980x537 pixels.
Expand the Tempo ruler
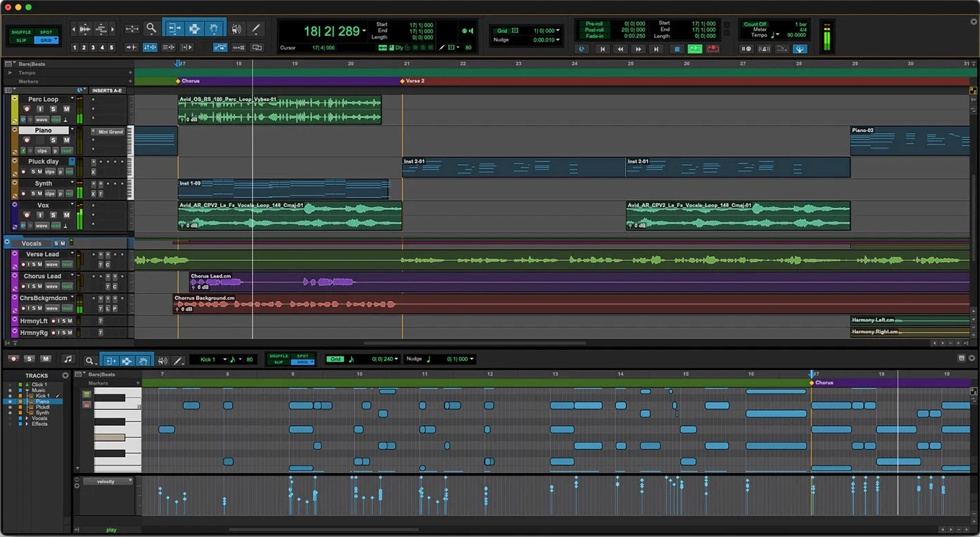[10, 72]
